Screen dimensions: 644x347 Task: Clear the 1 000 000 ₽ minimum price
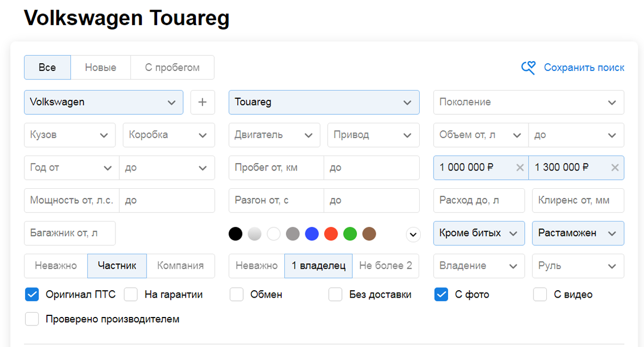click(519, 167)
